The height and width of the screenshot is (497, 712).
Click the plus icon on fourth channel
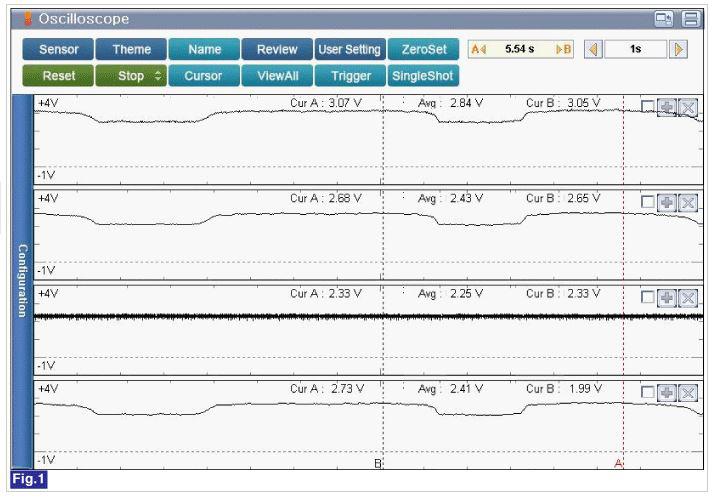coord(667,392)
